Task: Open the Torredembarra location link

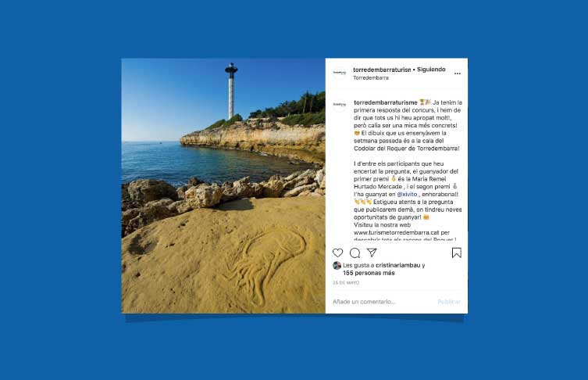Action: coord(371,77)
